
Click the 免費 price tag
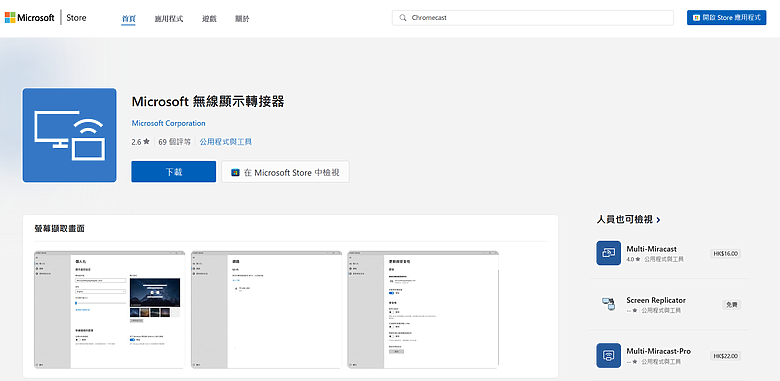[732, 305]
